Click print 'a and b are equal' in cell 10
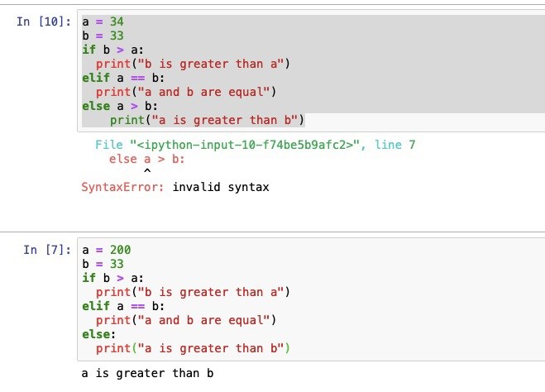This screenshot has height=392, width=545. tap(186, 92)
